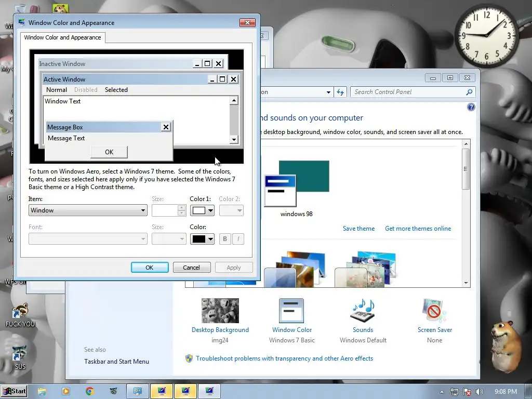Open Screen Saver settings icon
Viewport: 532px width, 399px height.
(434, 311)
